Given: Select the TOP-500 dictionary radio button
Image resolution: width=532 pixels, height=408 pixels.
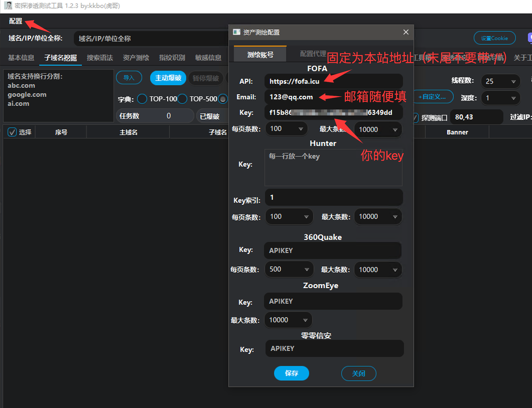Looking at the screenshot, I should coord(183,99).
